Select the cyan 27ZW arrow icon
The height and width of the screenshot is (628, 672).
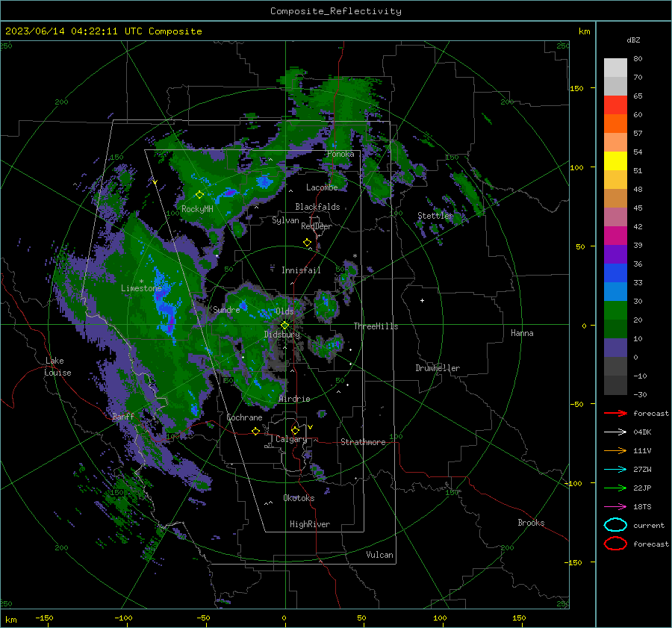click(615, 469)
